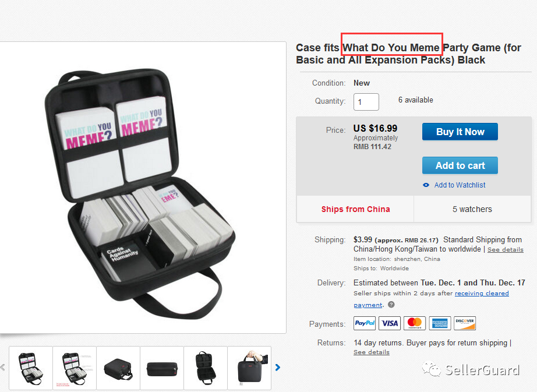Click the Add to Watchlist link
The width and height of the screenshot is (537, 392).
click(460, 185)
